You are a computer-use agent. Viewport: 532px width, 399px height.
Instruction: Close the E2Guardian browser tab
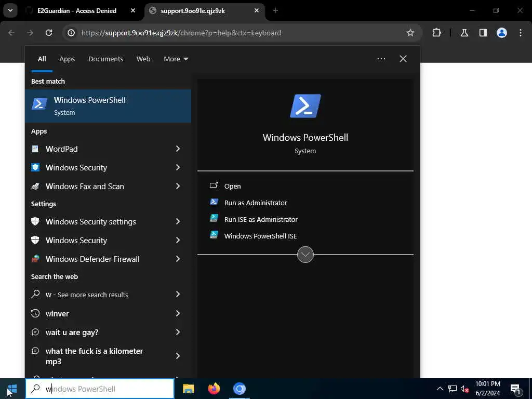click(x=133, y=11)
